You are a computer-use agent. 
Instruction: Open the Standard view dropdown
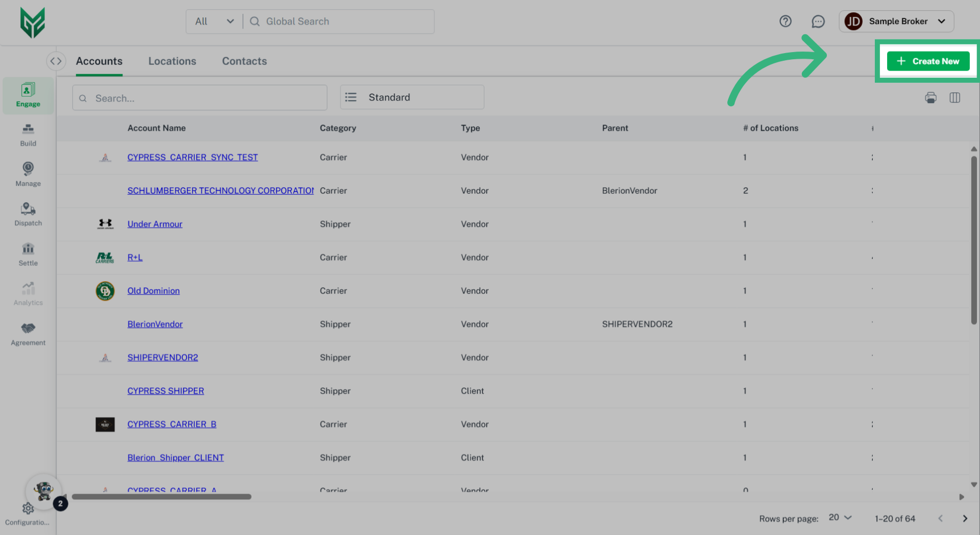[411, 97]
